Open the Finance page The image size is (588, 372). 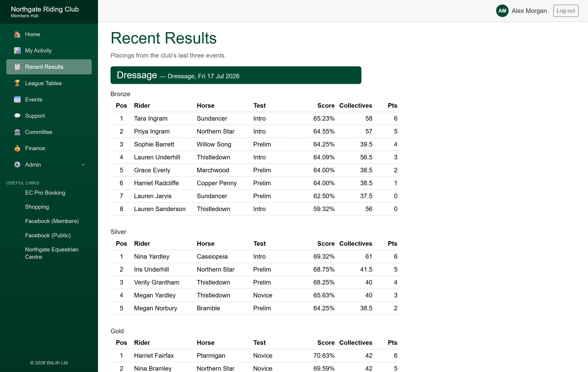tap(49, 148)
